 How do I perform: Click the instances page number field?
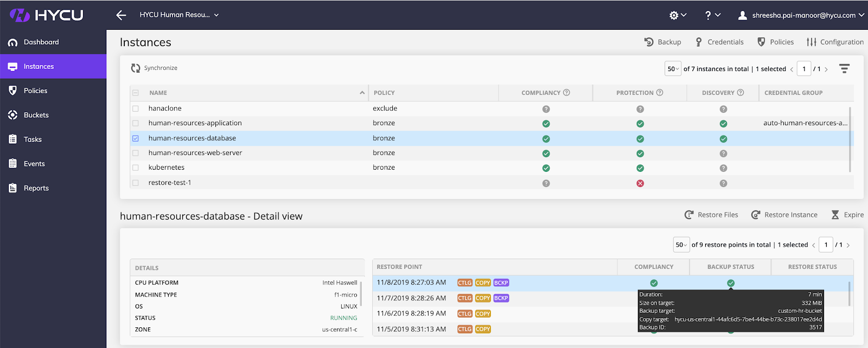pyautogui.click(x=804, y=69)
